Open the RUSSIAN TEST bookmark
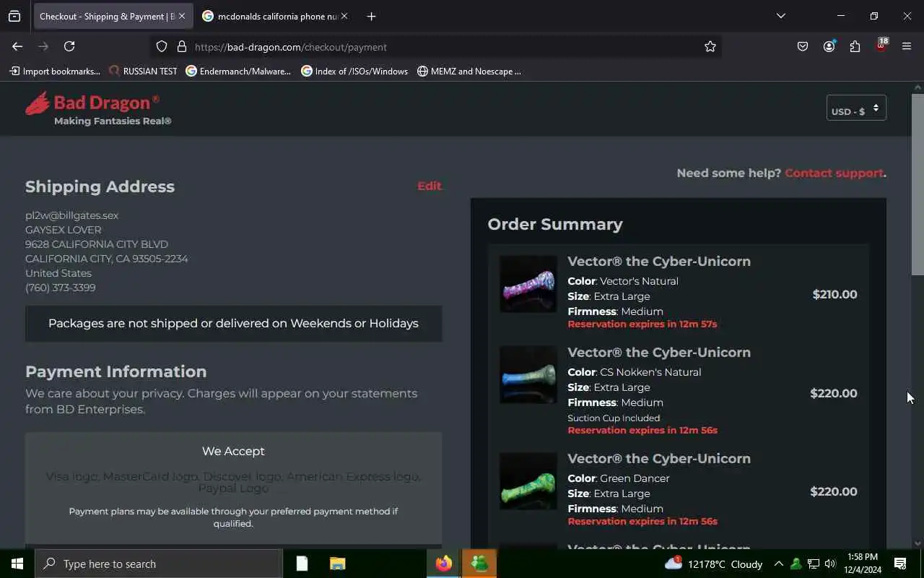Screen dimensions: 924x578 pyautogui.click(x=143, y=71)
